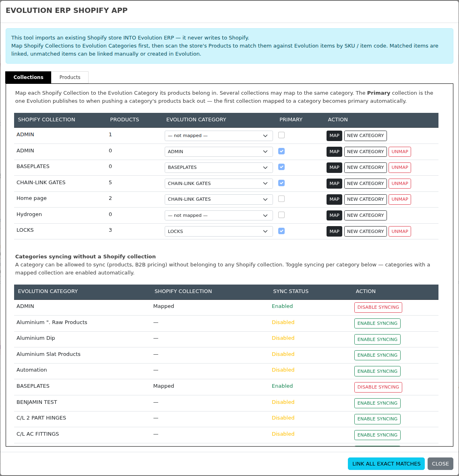This screenshot has width=459, height=476.
Task: Click NEW CATEGORY in CHAIN-LINK GATES collection row
Action: (x=365, y=183)
